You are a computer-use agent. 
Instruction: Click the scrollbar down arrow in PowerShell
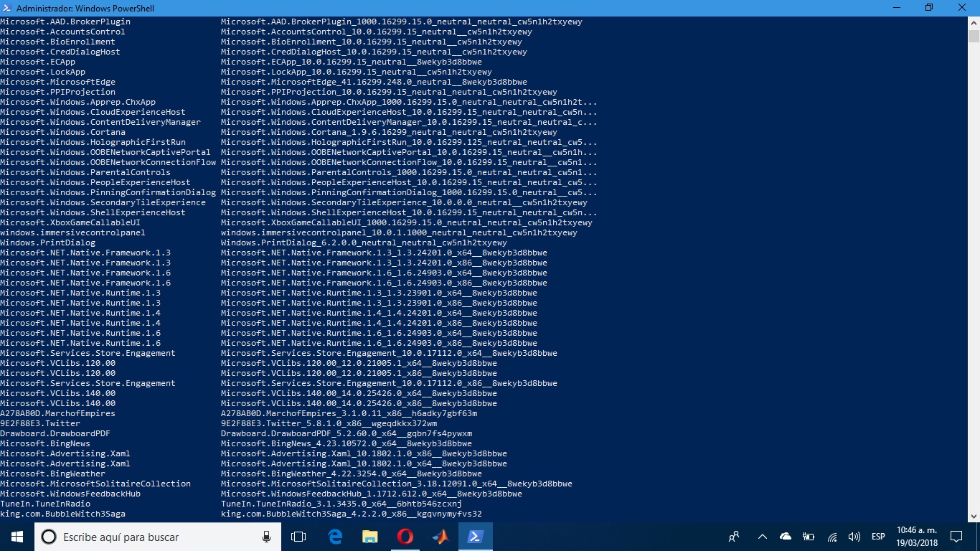(974, 515)
